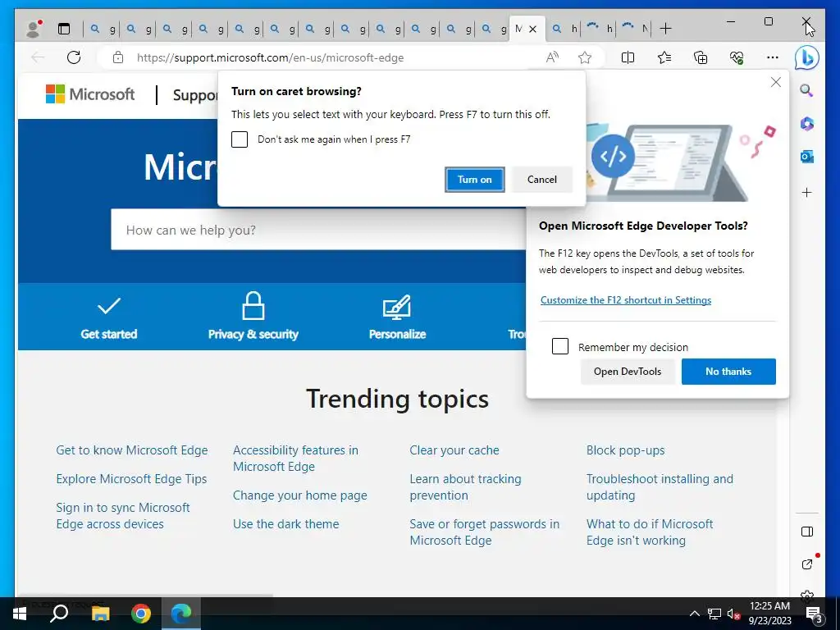Open Use the dark theme link
This screenshot has height=630, width=840.
(285, 524)
